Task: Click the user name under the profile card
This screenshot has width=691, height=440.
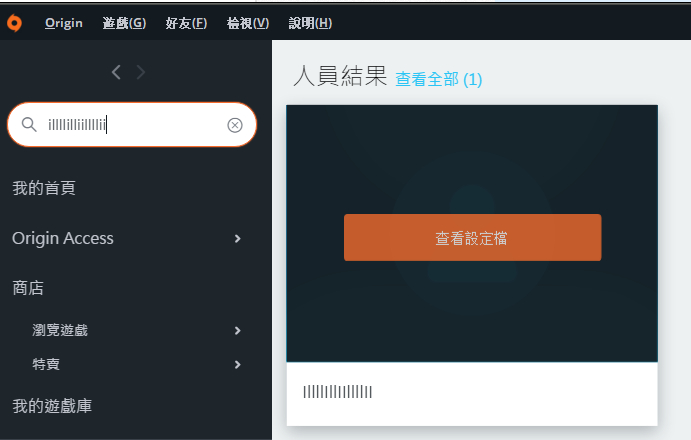Action: coord(338,392)
